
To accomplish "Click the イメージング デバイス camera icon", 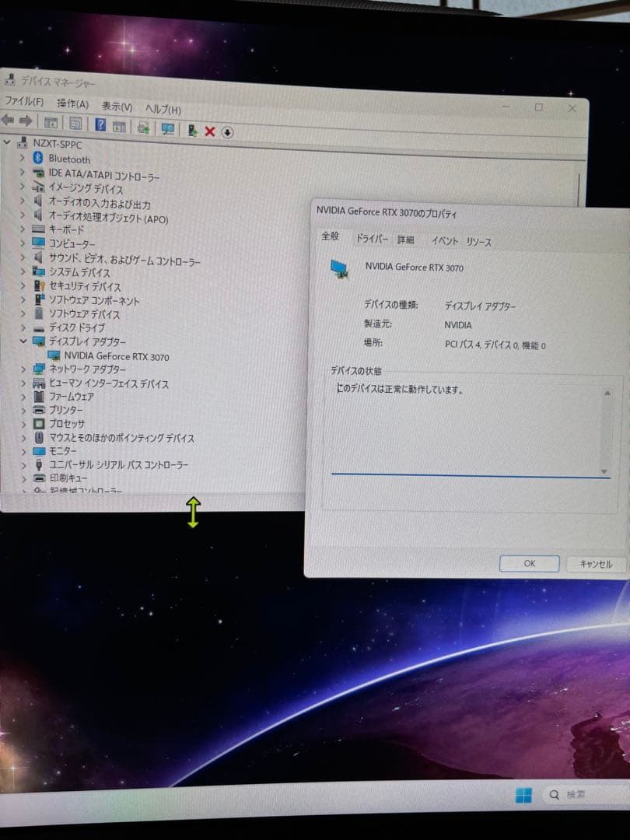I will click(x=38, y=187).
